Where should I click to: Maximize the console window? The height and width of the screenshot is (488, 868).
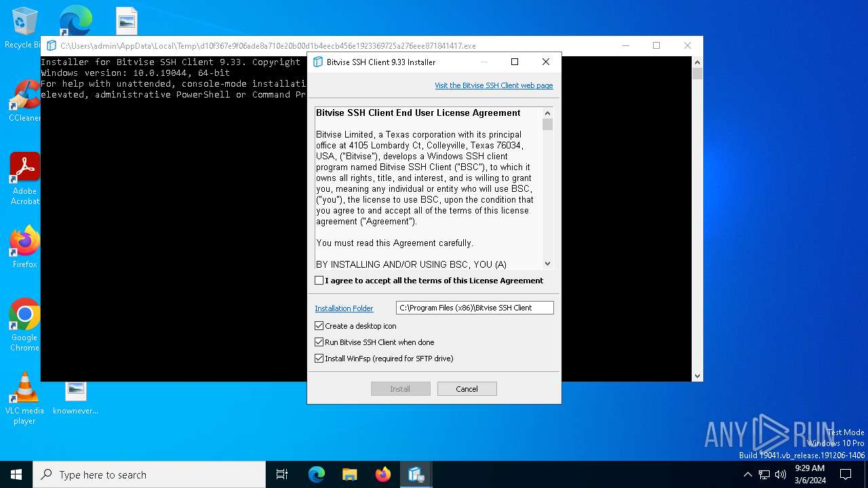pyautogui.click(x=656, y=46)
